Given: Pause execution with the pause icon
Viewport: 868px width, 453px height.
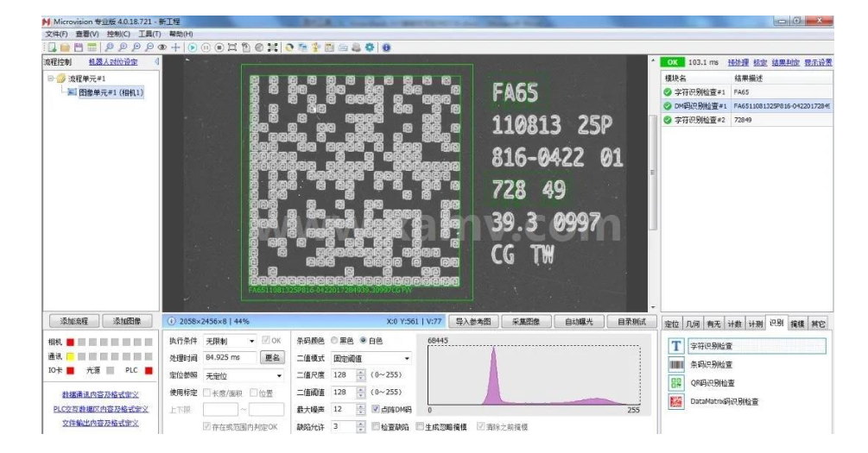Looking at the screenshot, I should pyautogui.click(x=206, y=47).
